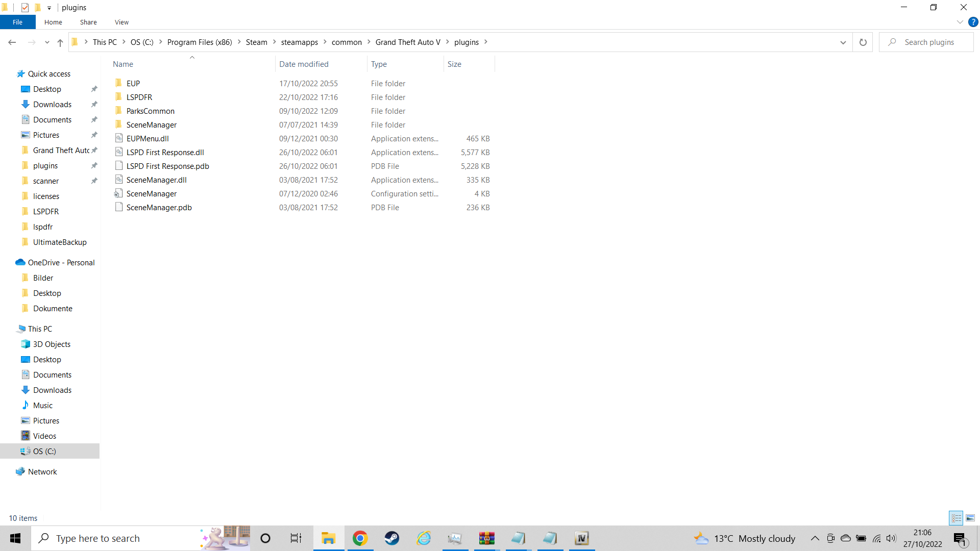Navigate to steamapps in breadcrumb path
This screenshot has width=980, height=551.
pyautogui.click(x=299, y=42)
